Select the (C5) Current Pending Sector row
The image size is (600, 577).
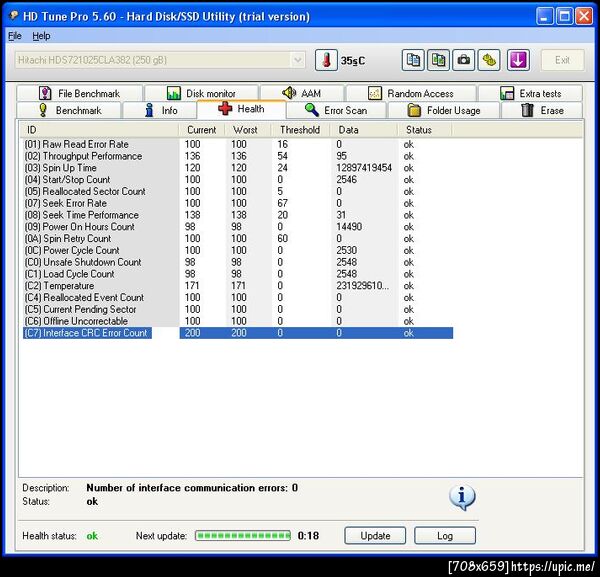[237, 310]
